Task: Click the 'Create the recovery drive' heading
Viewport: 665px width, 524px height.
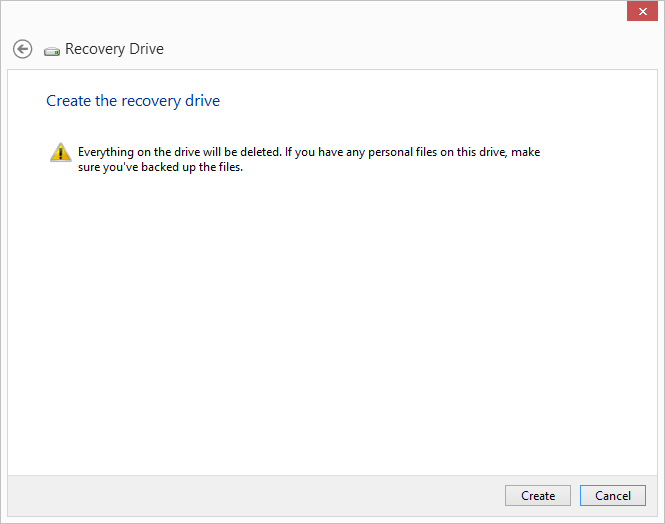Action: (133, 101)
